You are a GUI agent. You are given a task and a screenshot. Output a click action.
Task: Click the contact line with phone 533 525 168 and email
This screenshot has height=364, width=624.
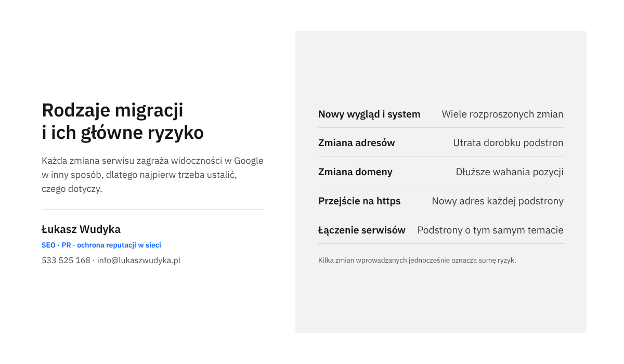click(x=111, y=261)
